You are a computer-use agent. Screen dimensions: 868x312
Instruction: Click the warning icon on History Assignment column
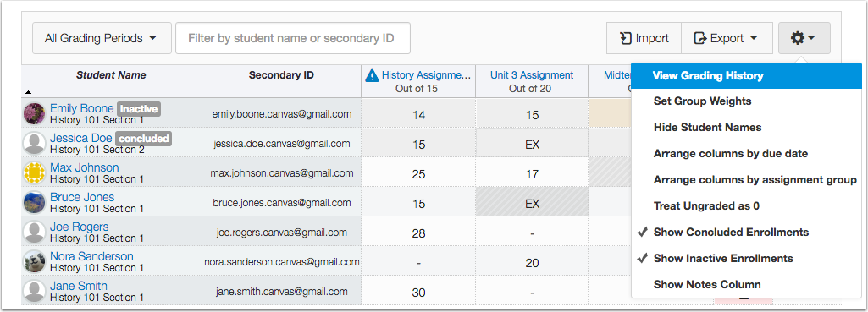click(x=372, y=75)
